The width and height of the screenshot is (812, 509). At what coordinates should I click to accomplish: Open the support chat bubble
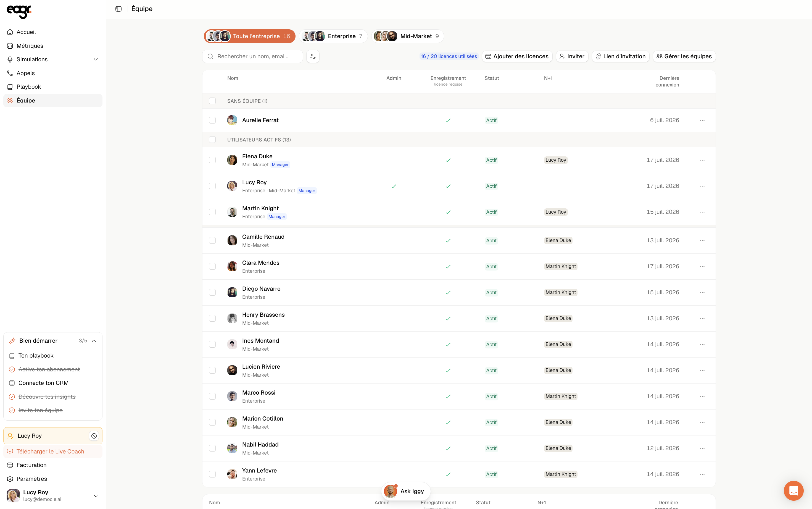click(793, 490)
